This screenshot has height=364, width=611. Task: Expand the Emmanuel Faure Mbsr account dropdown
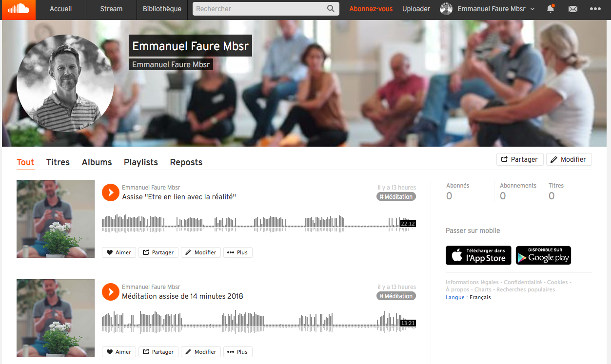tap(487, 9)
